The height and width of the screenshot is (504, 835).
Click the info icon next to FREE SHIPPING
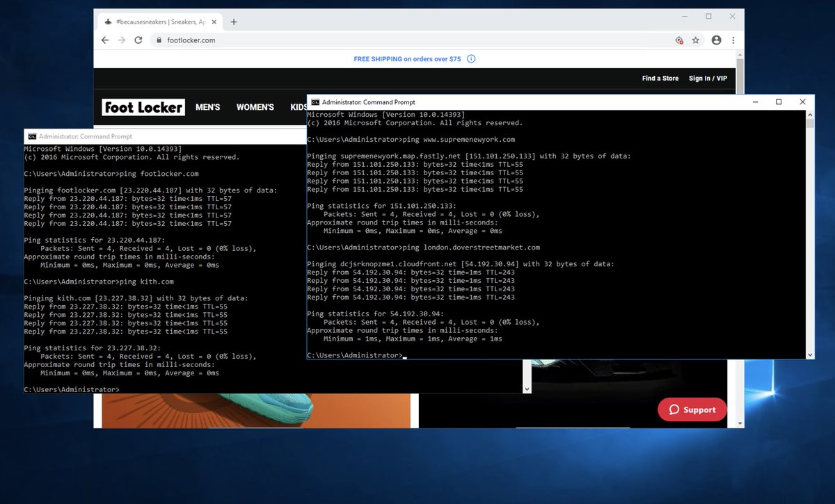[471, 59]
